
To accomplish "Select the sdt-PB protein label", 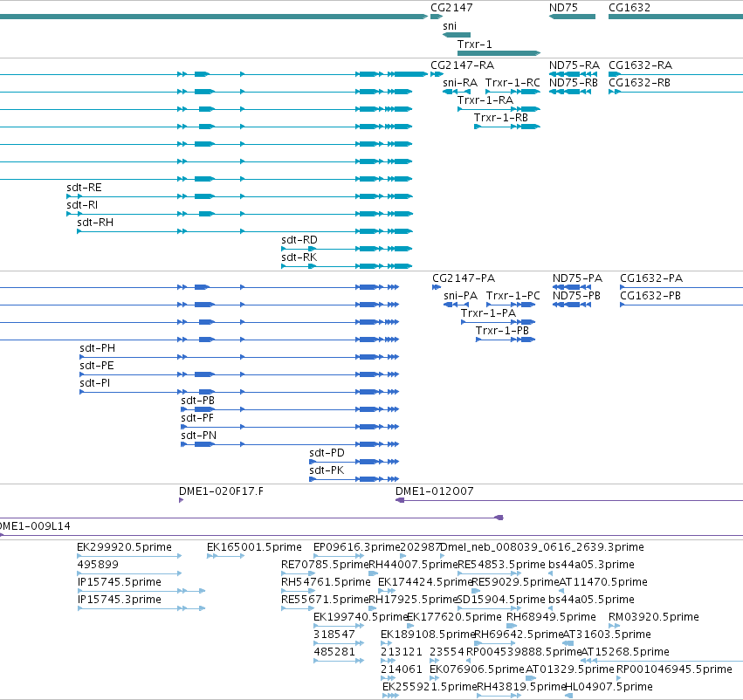I will pos(197,401).
